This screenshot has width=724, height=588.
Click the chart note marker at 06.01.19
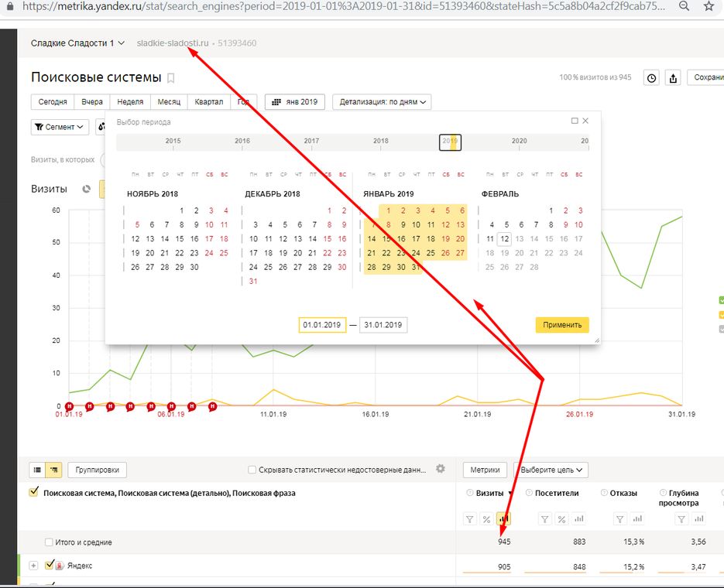pos(171,406)
